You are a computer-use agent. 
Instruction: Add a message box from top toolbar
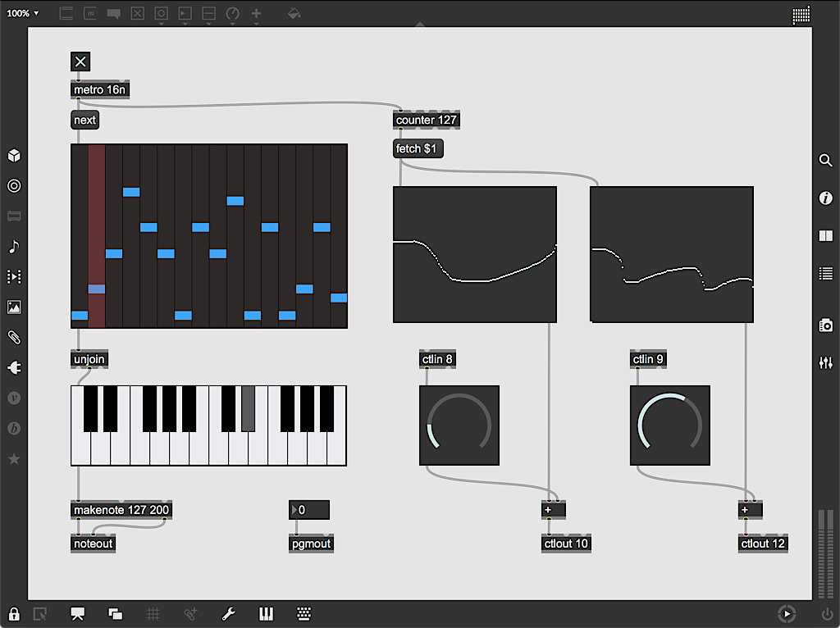click(90, 13)
